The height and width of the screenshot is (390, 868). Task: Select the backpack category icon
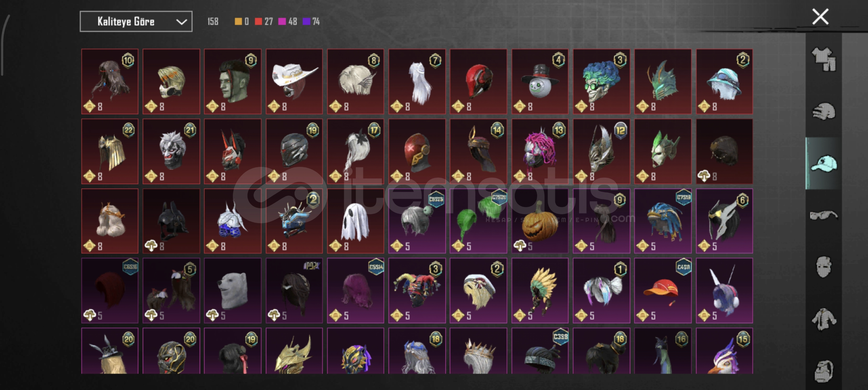click(x=824, y=370)
